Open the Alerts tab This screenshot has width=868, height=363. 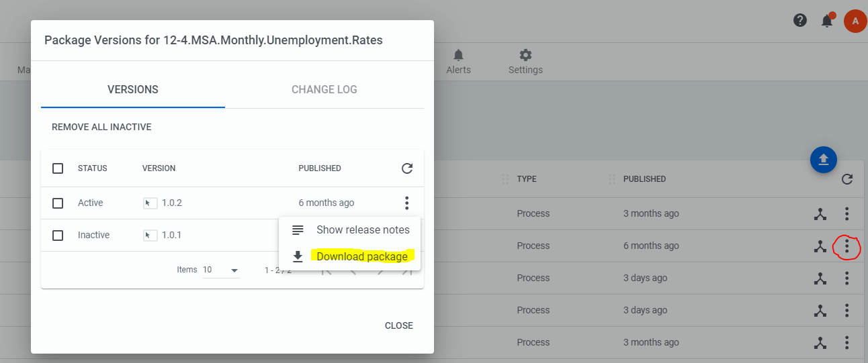(458, 62)
